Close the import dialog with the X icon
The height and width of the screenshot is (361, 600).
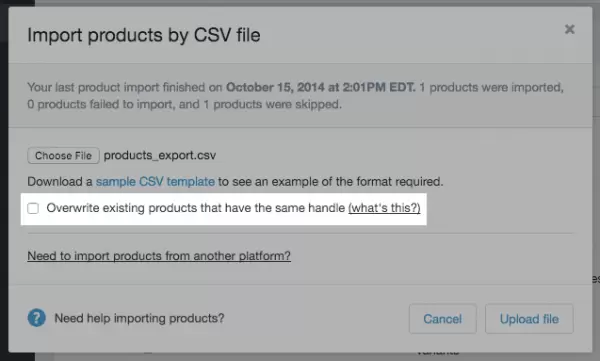coord(569,29)
